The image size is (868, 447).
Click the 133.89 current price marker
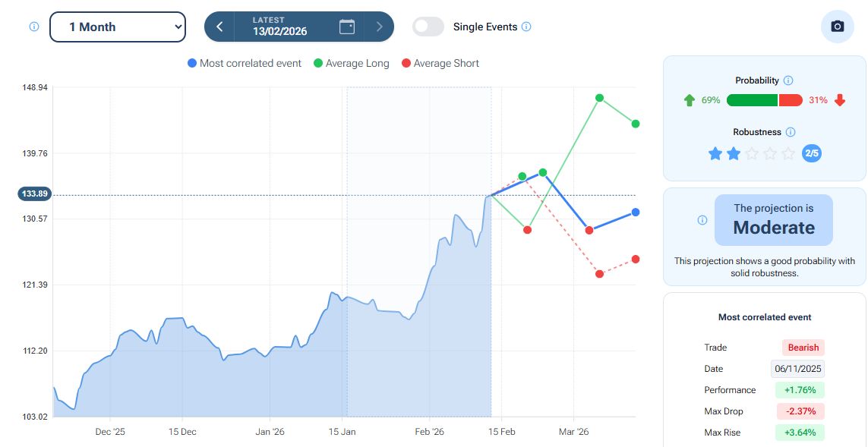(35, 194)
